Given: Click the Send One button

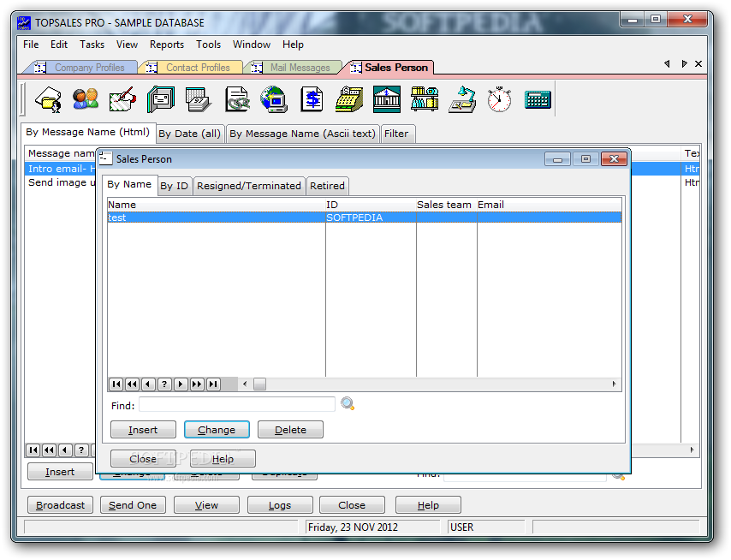Looking at the screenshot, I should pos(133,505).
